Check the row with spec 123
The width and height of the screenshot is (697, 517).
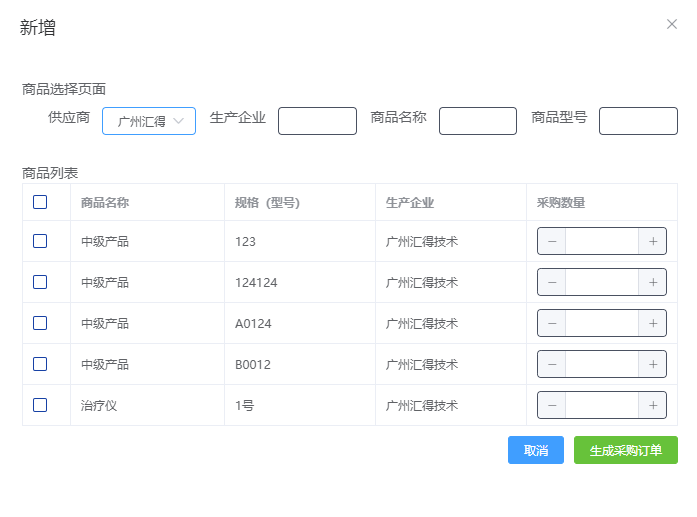tap(40, 241)
